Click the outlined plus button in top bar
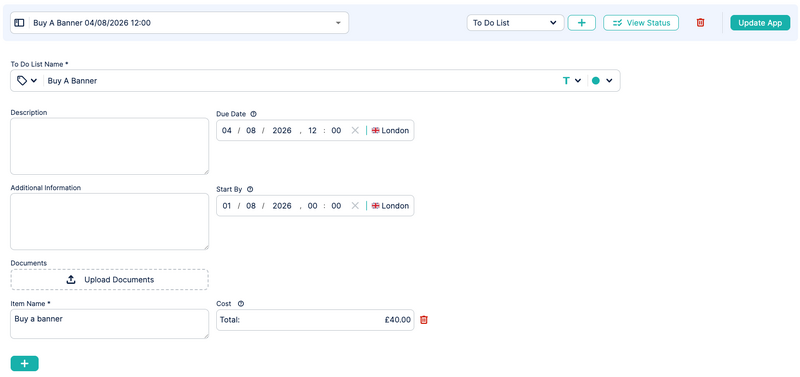The height and width of the screenshot is (377, 800). click(582, 23)
